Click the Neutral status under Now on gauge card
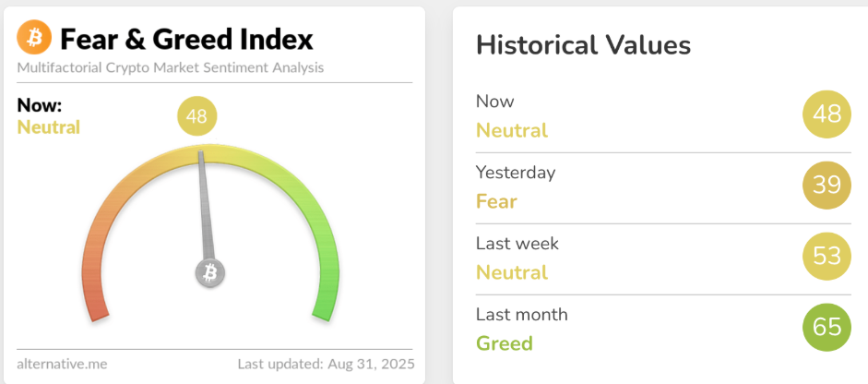This screenshot has height=384, width=868. [49, 127]
